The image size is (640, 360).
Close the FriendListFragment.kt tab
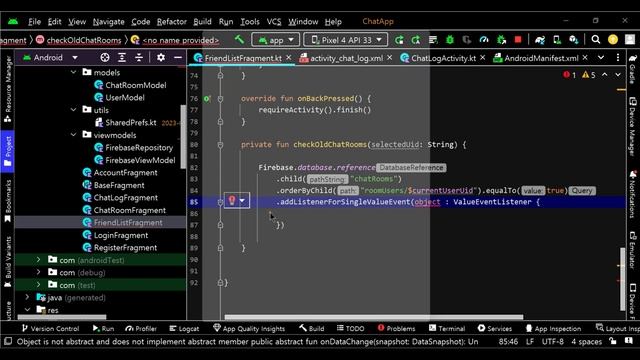[289, 58]
